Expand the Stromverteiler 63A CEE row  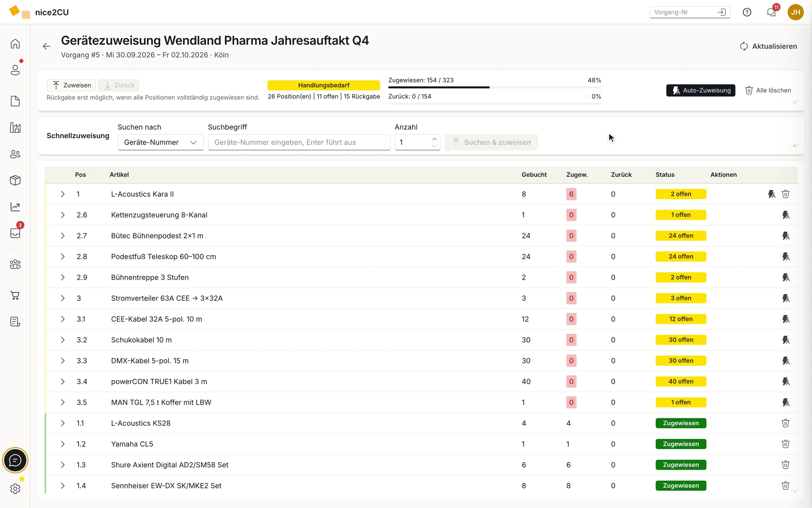pos(63,298)
